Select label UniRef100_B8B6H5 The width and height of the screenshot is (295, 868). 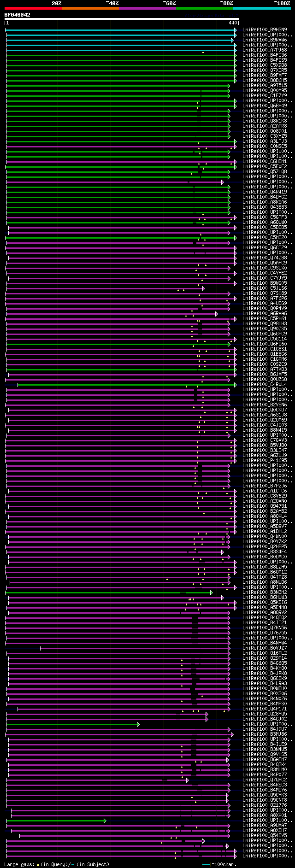265,81
